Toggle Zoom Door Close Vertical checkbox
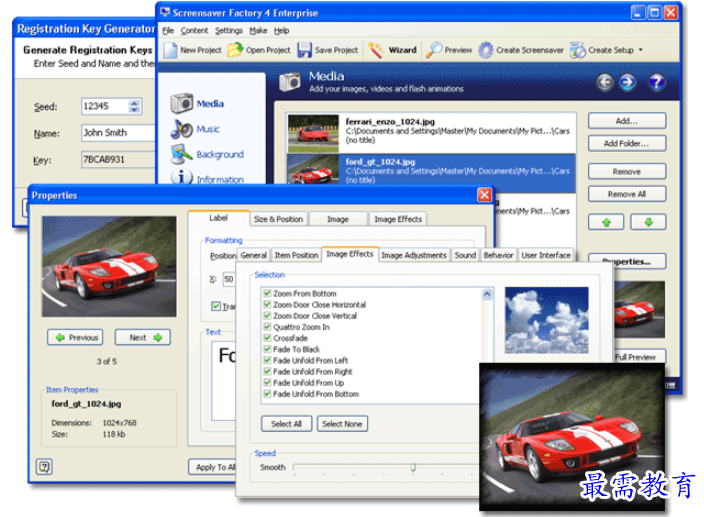The image size is (704, 517). [267, 316]
